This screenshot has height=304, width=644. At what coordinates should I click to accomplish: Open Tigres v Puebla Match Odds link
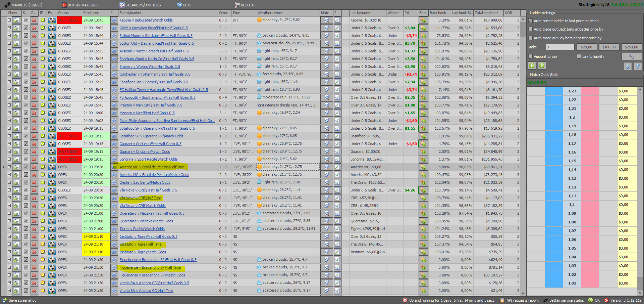pyautogui.click(x=142, y=229)
